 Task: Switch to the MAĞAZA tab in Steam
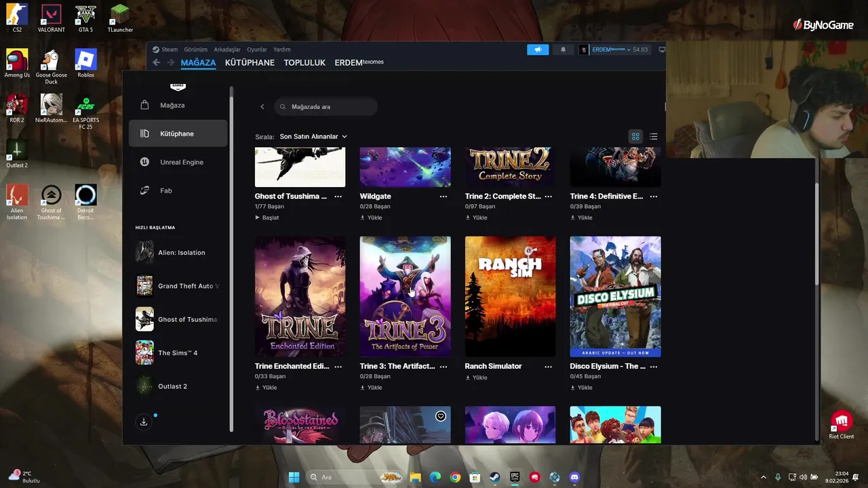click(x=198, y=62)
